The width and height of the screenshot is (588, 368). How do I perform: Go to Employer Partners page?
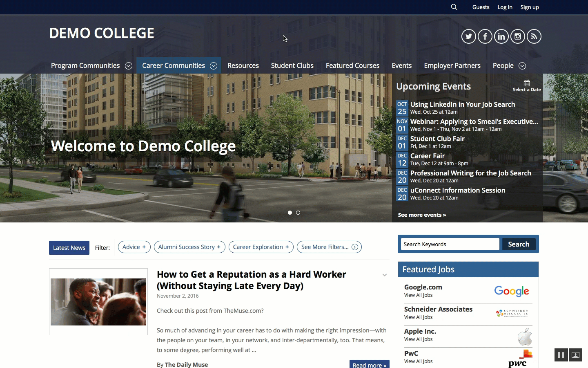tap(452, 65)
